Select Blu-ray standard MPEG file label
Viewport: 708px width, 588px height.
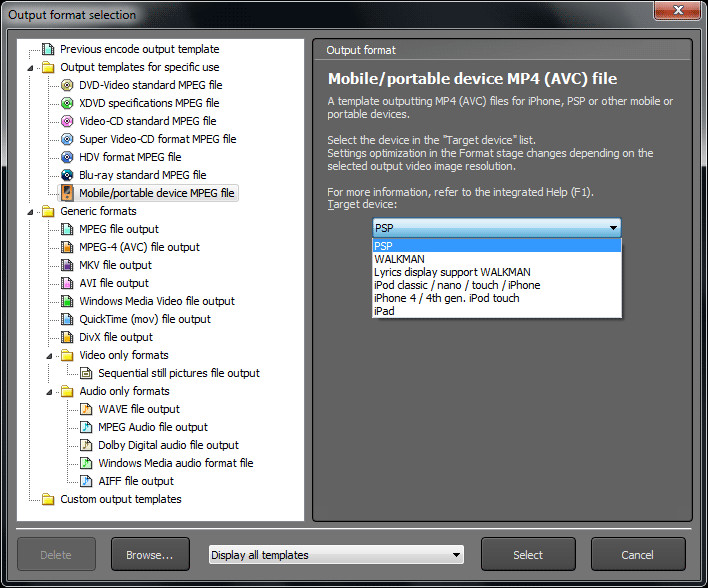(143, 175)
